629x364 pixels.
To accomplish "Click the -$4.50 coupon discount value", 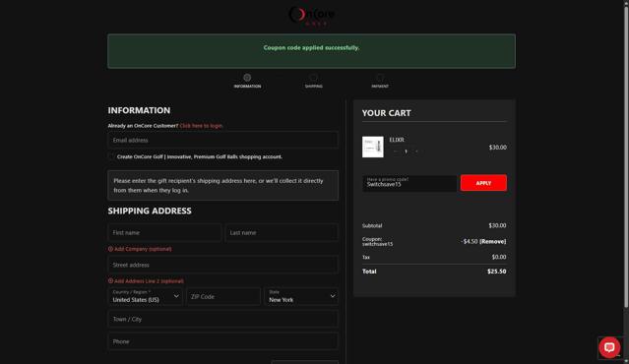I will coord(470,241).
